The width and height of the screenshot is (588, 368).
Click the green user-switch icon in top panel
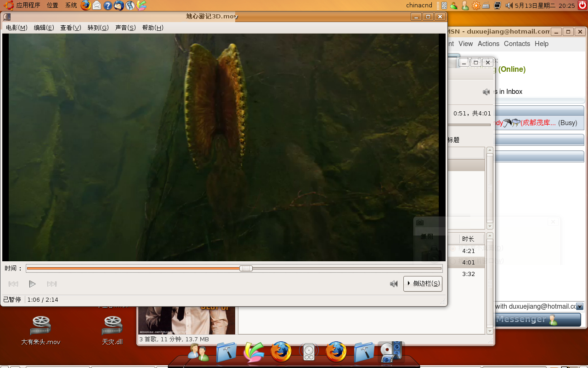click(454, 6)
